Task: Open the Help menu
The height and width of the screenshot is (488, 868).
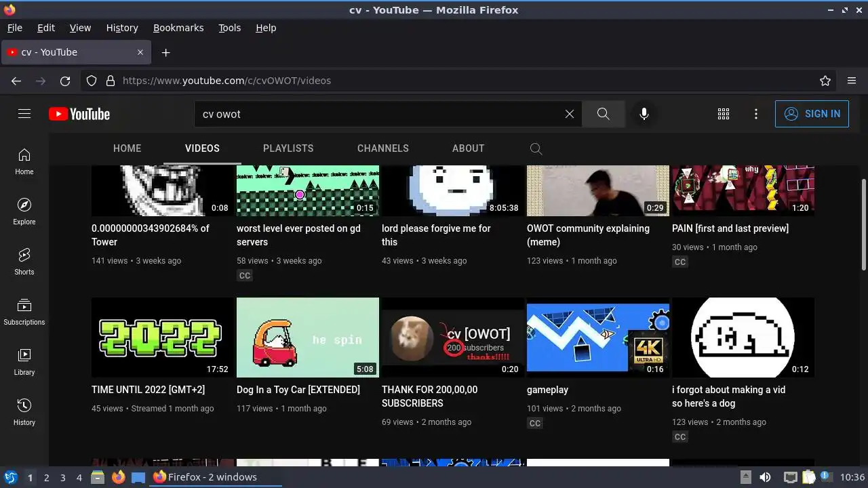Action: click(x=266, y=28)
